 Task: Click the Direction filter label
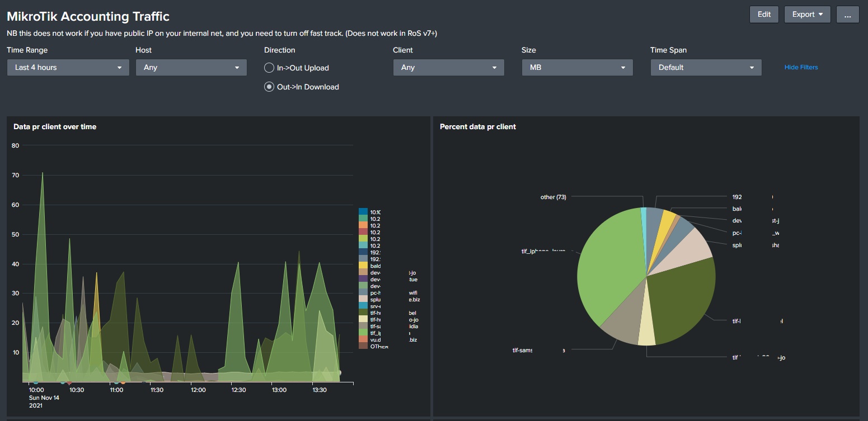280,50
